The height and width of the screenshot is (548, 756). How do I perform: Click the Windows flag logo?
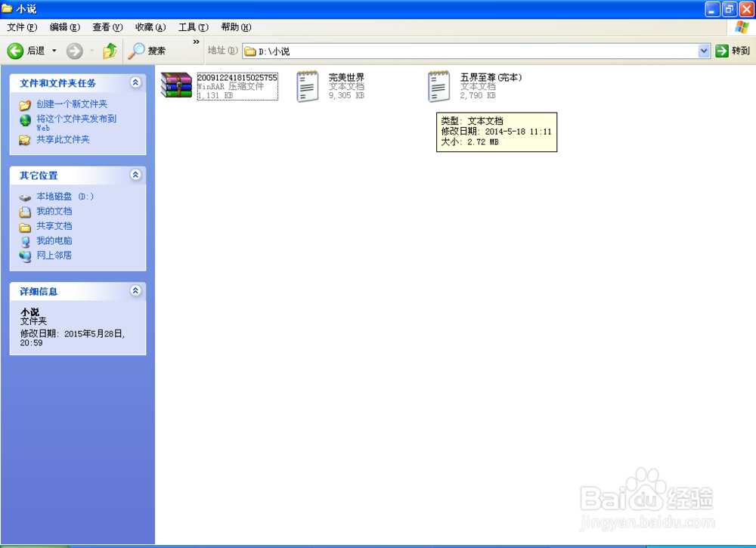pos(742,27)
